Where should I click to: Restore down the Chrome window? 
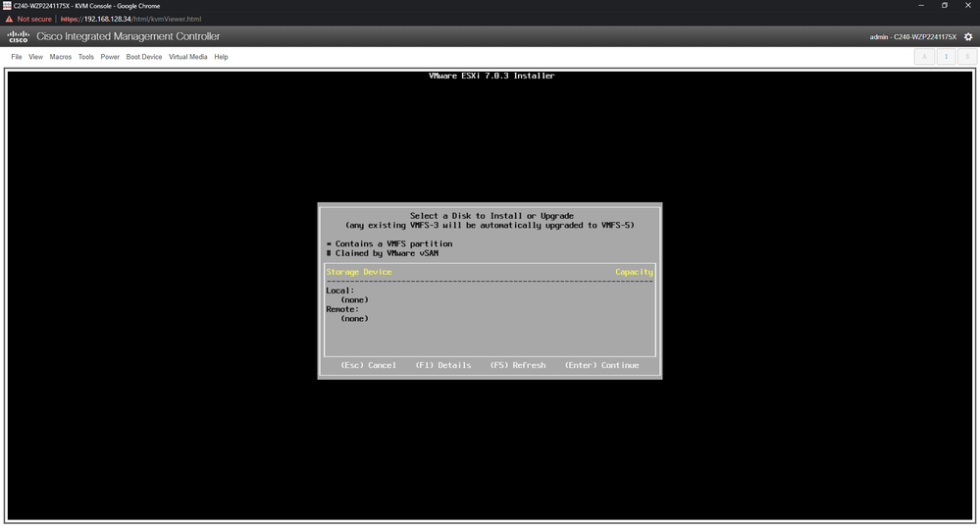(945, 5)
